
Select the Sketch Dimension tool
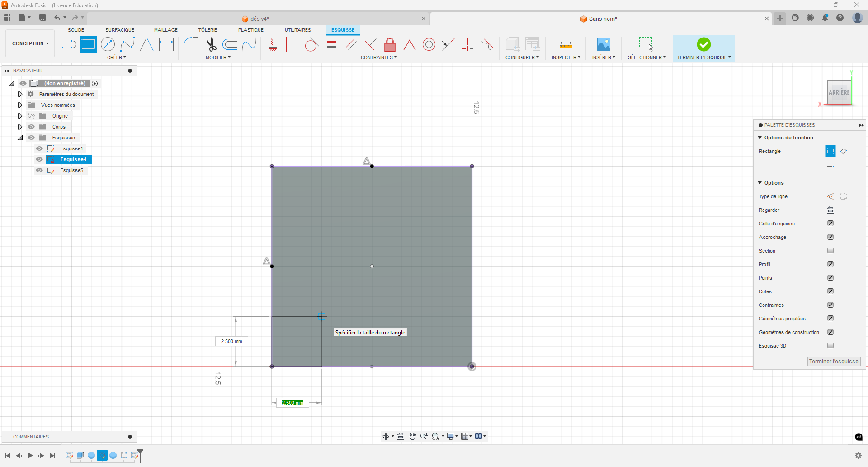(166, 44)
